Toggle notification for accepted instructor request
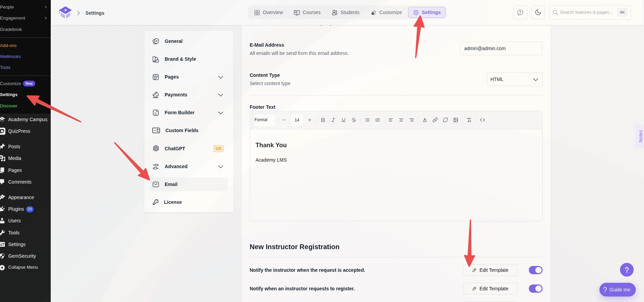 (x=535, y=270)
